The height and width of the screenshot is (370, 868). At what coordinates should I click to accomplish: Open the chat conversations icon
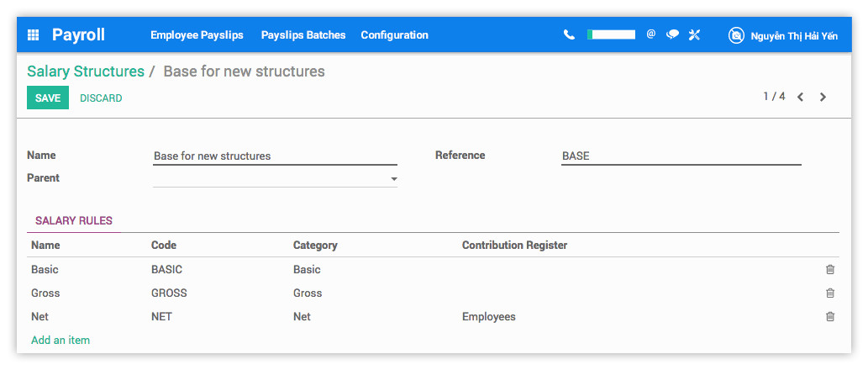pos(672,35)
